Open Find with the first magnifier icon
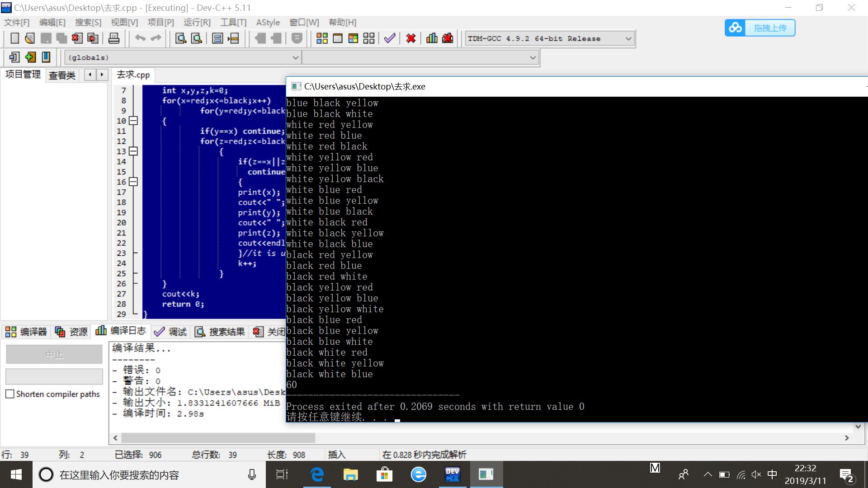Viewport: 868px width, 488px height. click(181, 38)
